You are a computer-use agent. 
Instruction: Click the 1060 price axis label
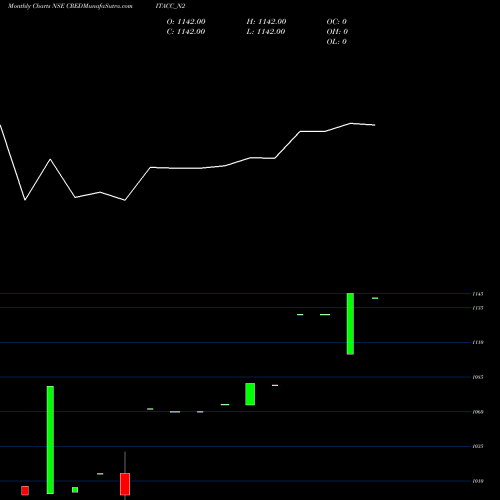tap(478, 412)
